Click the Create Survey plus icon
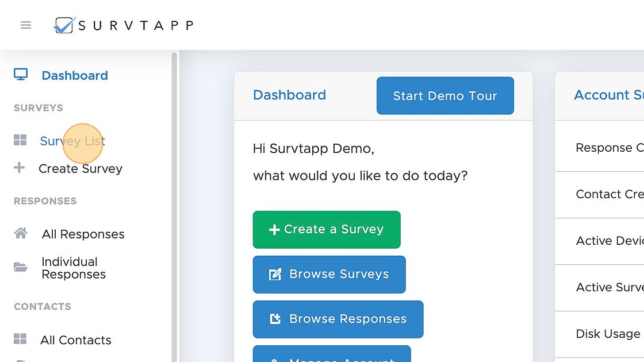The image size is (644, 362). 19,167
